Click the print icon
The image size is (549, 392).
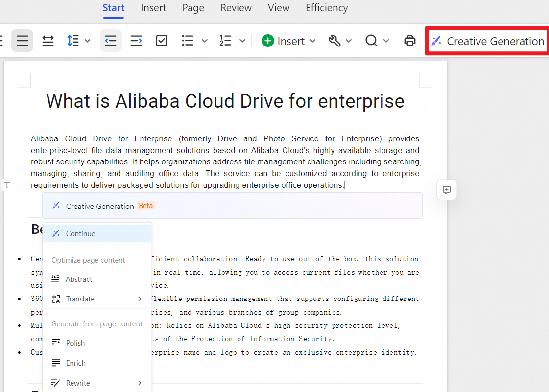pyautogui.click(x=410, y=41)
